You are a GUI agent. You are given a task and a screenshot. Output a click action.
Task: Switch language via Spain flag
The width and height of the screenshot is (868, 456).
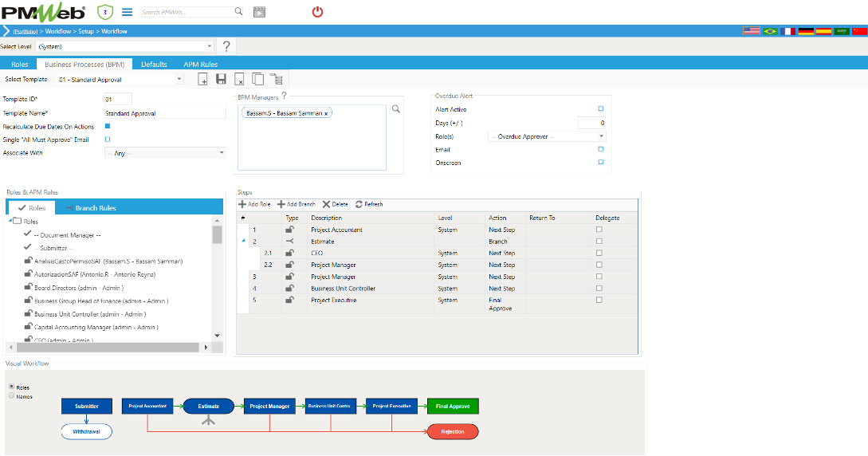[x=823, y=31]
